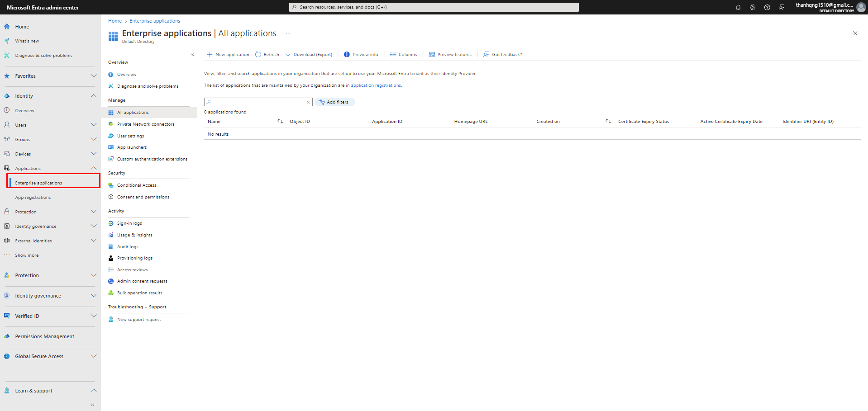
Task: Click Certificate Expiry Status column header
Action: pos(644,122)
